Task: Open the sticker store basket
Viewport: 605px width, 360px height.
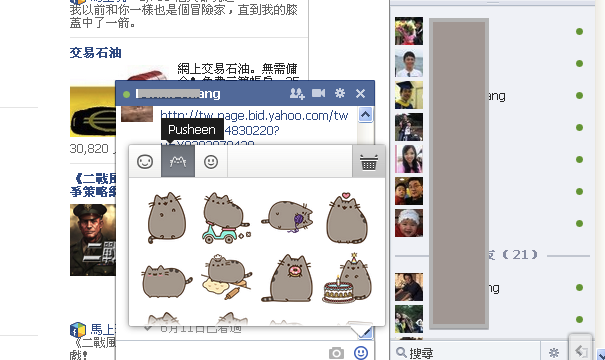Action: [x=368, y=162]
